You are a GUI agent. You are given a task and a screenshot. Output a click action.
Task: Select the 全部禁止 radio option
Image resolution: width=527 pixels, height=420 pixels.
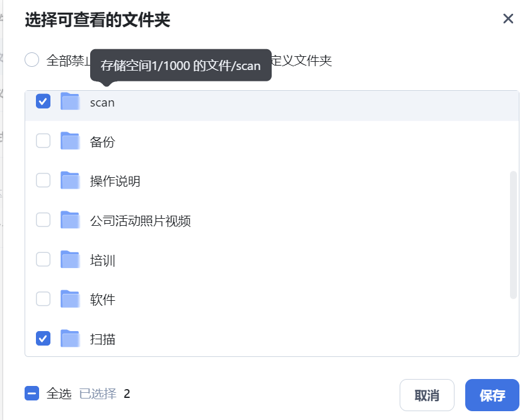32,60
